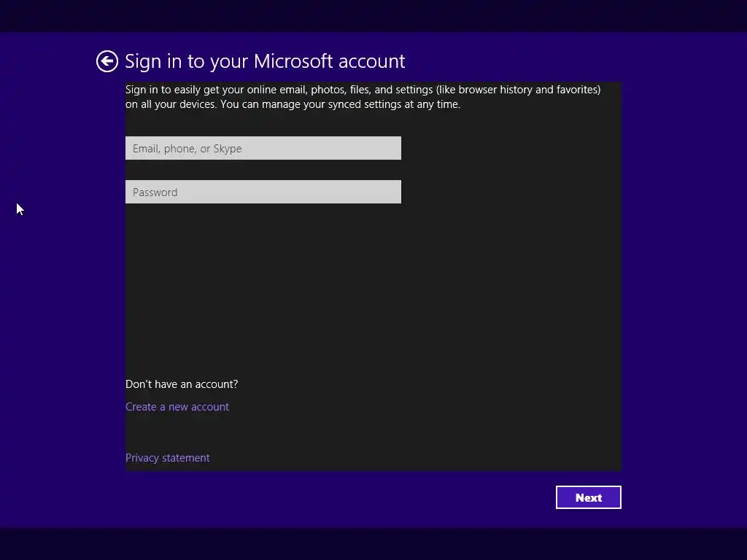
Task: Focus the Email, phone, or Skype field
Action: [x=263, y=148]
